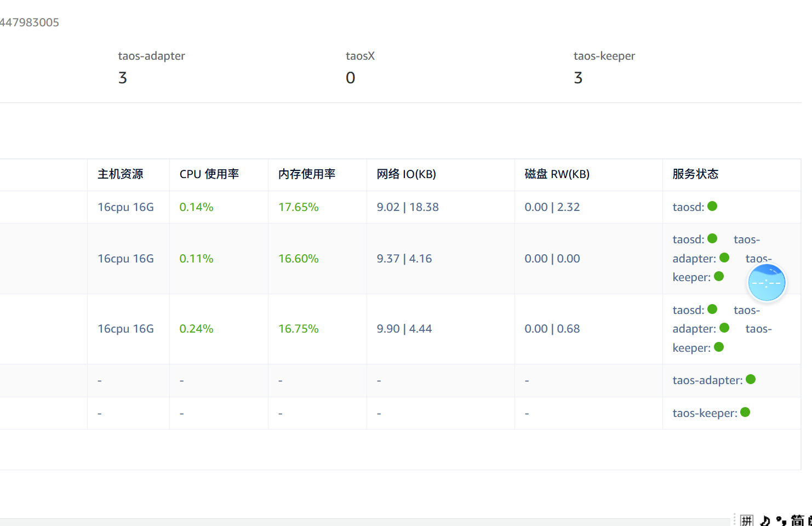Click the 9.02 | 18.38 network IO cell

click(408, 207)
